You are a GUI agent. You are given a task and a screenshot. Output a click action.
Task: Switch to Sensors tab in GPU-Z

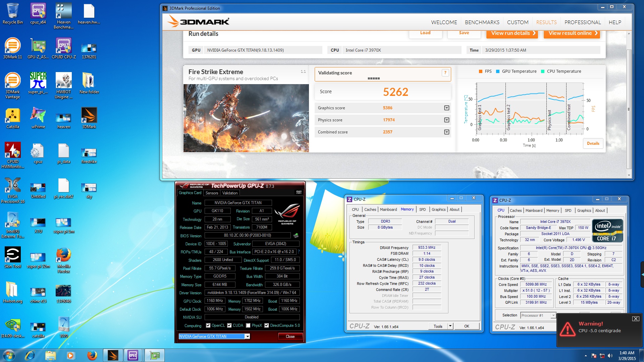[x=212, y=193]
